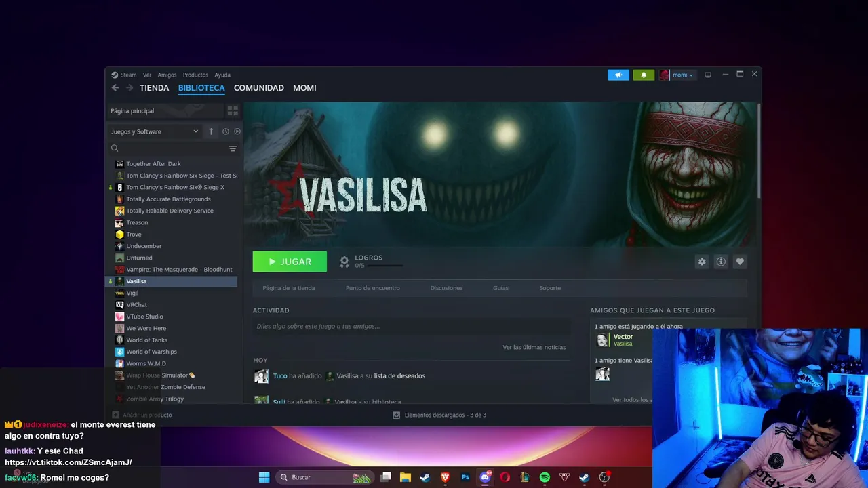
Task: Click Añadir un producto
Action: [x=142, y=415]
